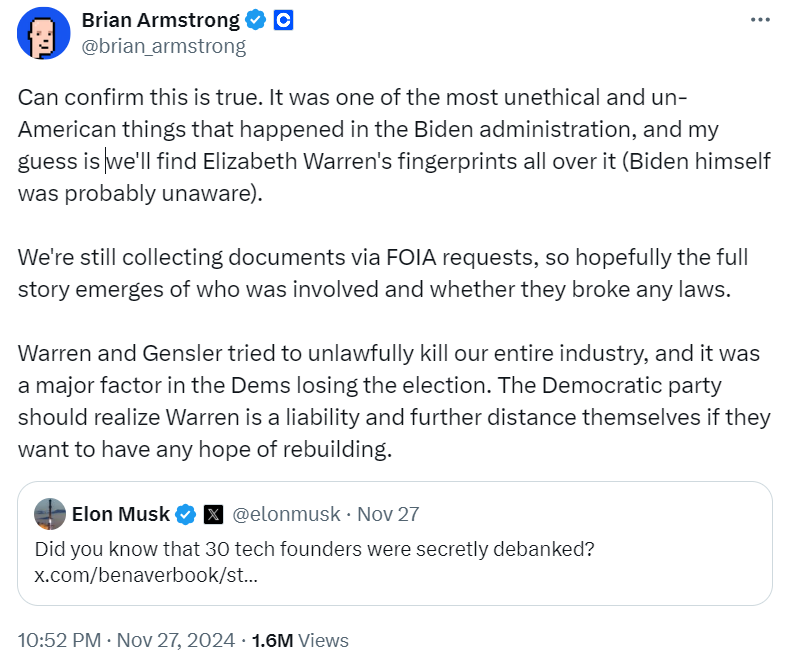Click the @brian_armstrong handle

tap(163, 46)
